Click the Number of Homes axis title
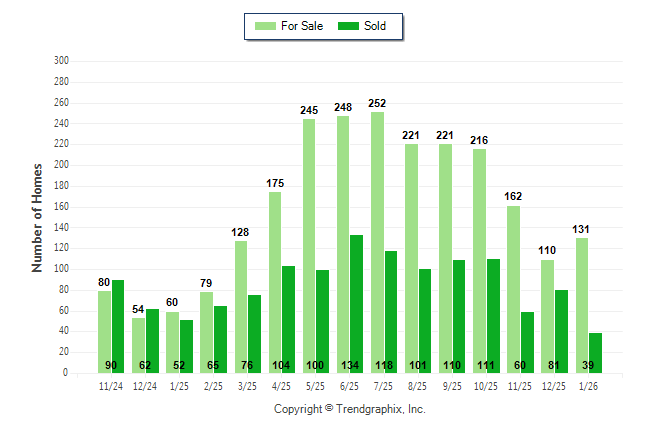This screenshot has width=646, height=434. point(37,217)
